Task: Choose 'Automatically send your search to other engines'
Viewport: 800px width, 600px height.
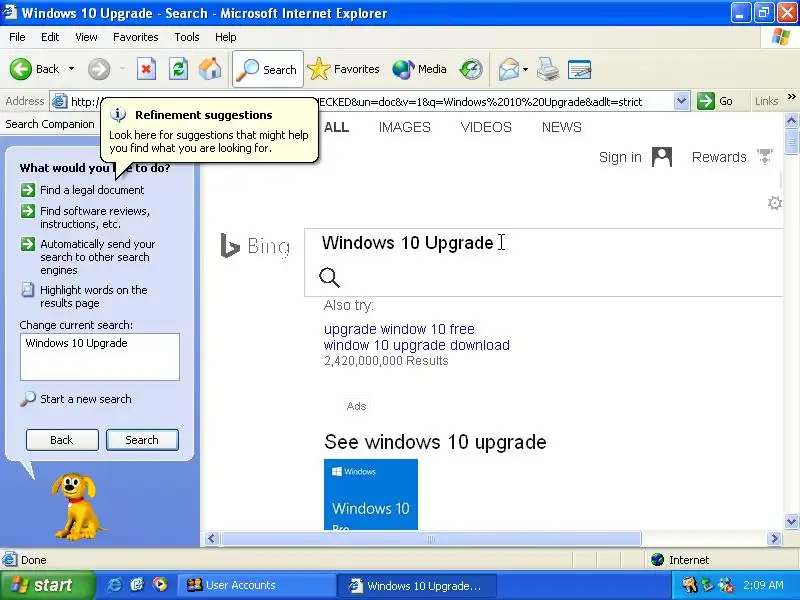Action: pyautogui.click(x=97, y=257)
